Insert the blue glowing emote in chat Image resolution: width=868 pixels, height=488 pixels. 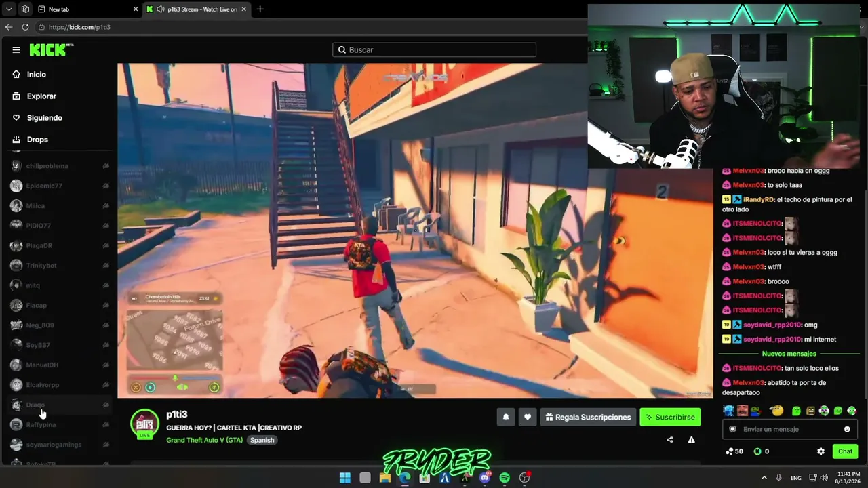(728, 411)
